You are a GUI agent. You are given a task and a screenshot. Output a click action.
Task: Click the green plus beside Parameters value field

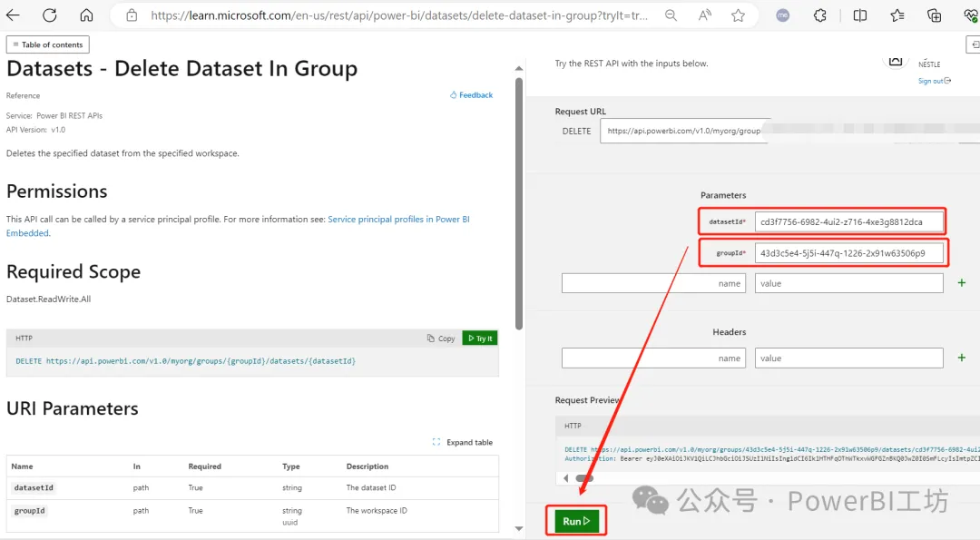[x=961, y=283]
